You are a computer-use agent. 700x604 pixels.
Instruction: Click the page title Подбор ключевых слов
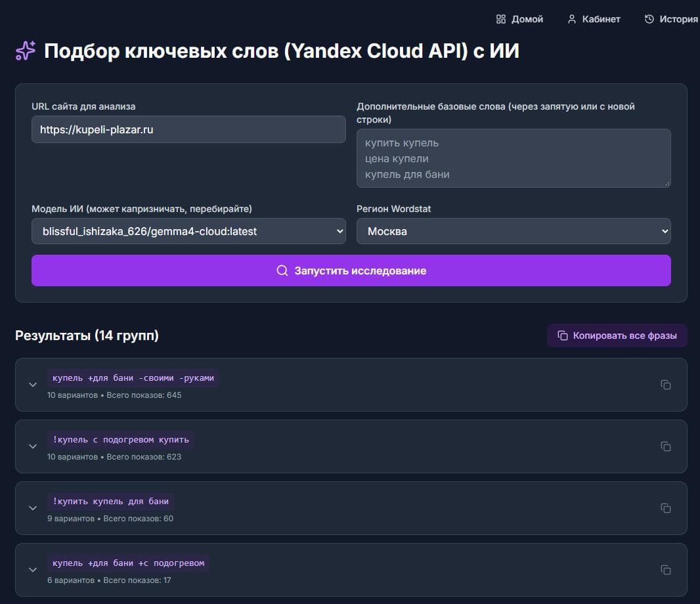click(x=282, y=51)
